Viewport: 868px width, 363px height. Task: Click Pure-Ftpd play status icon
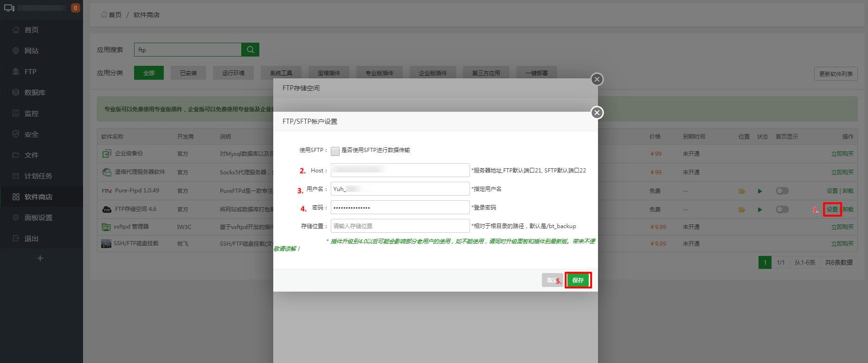point(760,191)
